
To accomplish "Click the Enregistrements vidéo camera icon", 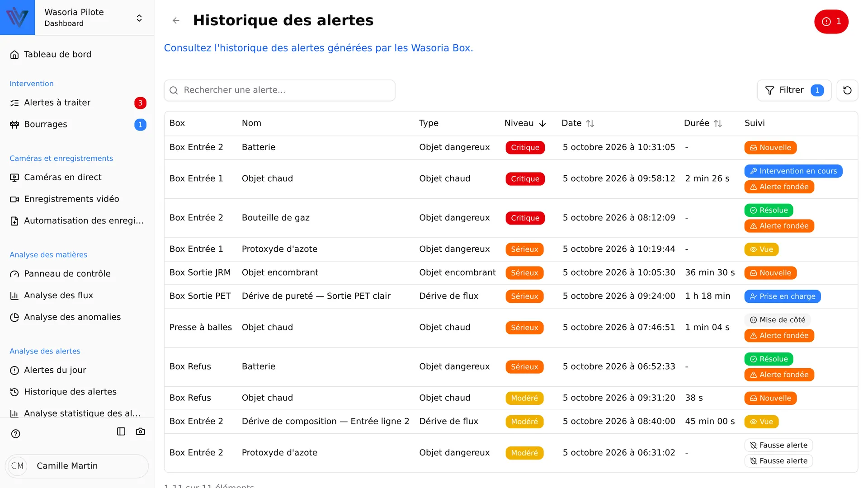I will (x=14, y=199).
